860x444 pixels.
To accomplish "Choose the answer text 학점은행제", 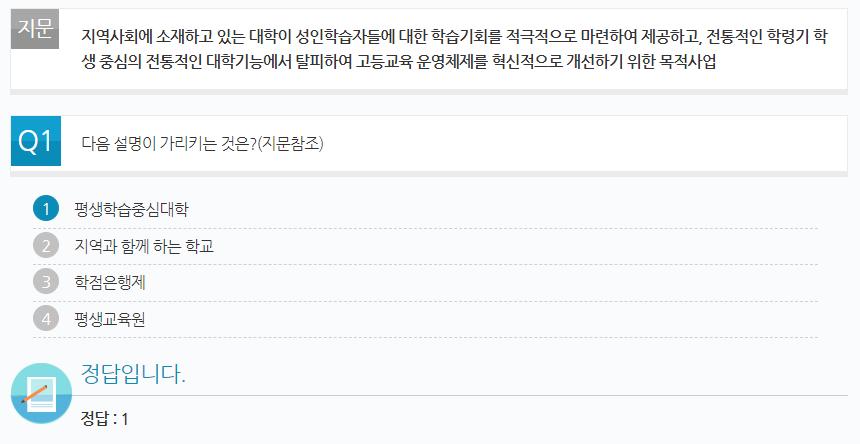I will [x=110, y=282].
